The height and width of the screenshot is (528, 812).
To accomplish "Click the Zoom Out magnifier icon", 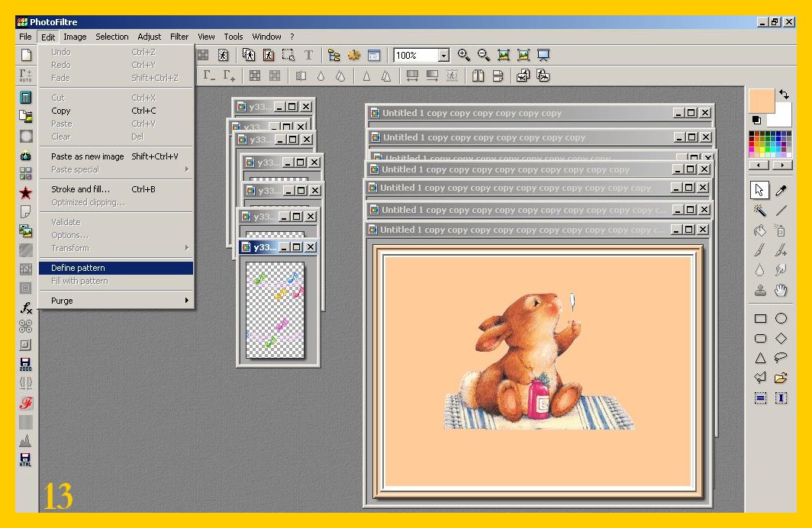I will click(483, 55).
